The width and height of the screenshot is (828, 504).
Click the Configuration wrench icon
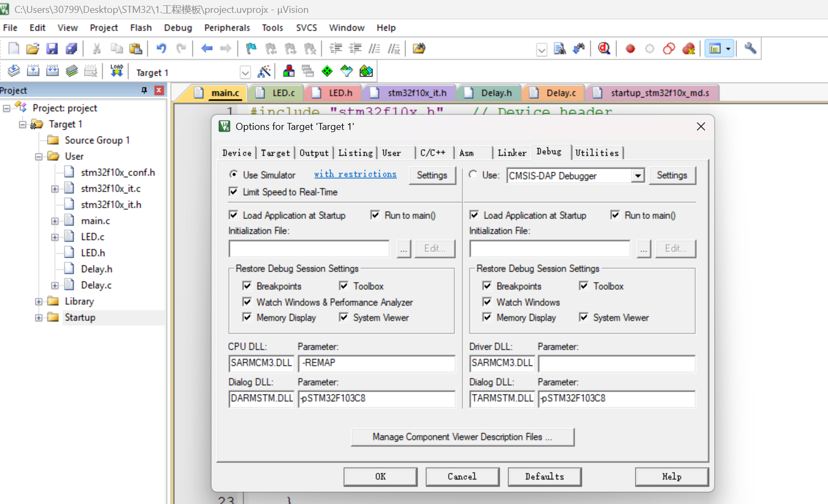pyautogui.click(x=750, y=49)
